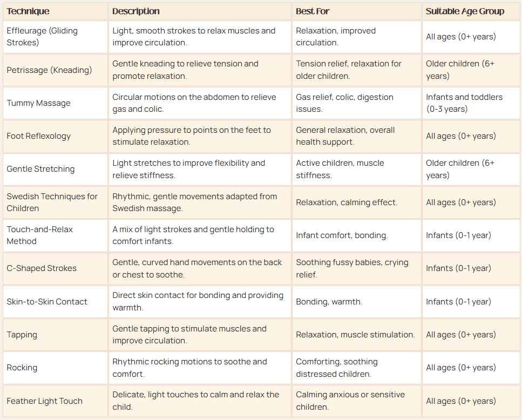Select the 'Relaxation, muscle stimulation.' cell
Viewport: 522px width, 420px height.
[355, 335]
